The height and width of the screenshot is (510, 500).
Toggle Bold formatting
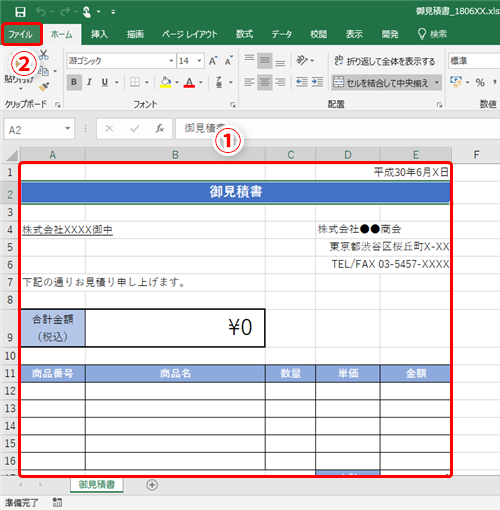click(74, 82)
